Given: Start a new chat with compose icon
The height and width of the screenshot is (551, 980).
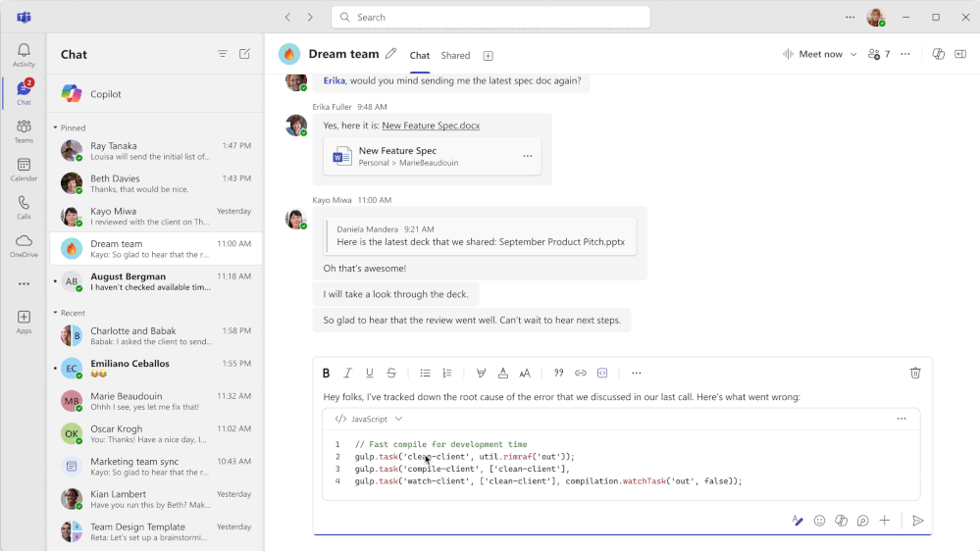Looking at the screenshot, I should (244, 54).
